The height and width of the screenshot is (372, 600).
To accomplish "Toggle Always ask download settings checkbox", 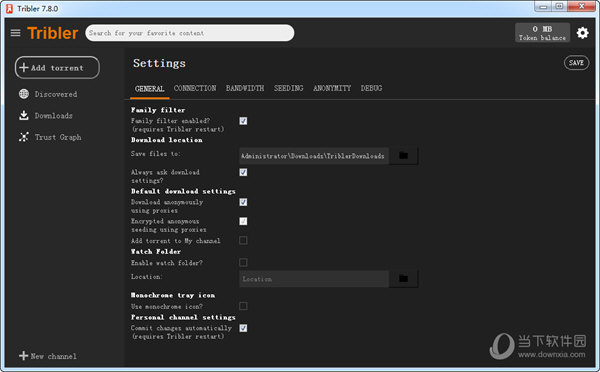I will pyautogui.click(x=243, y=172).
